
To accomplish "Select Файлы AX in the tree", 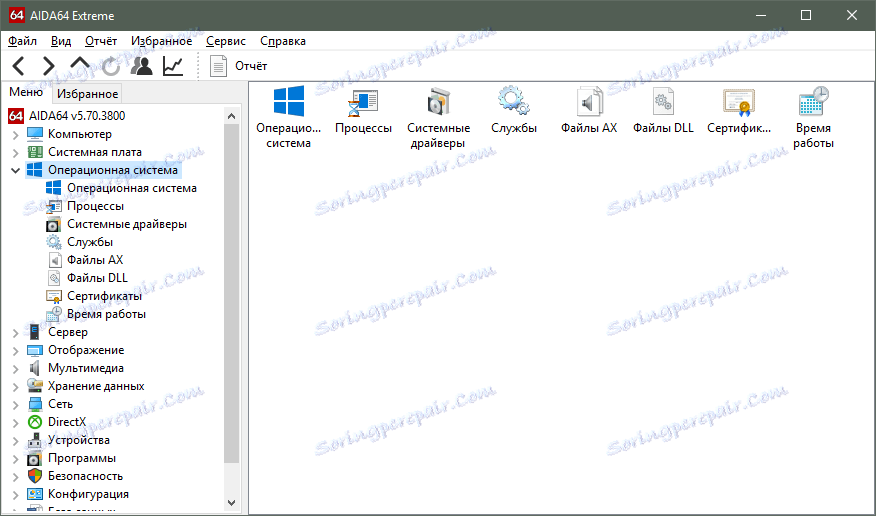I will click(x=95, y=260).
